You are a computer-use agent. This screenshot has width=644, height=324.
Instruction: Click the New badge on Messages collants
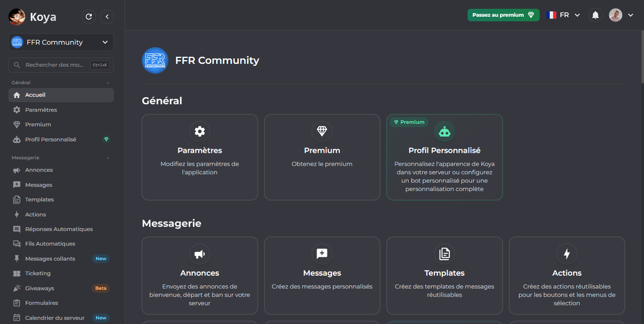pos(101,259)
